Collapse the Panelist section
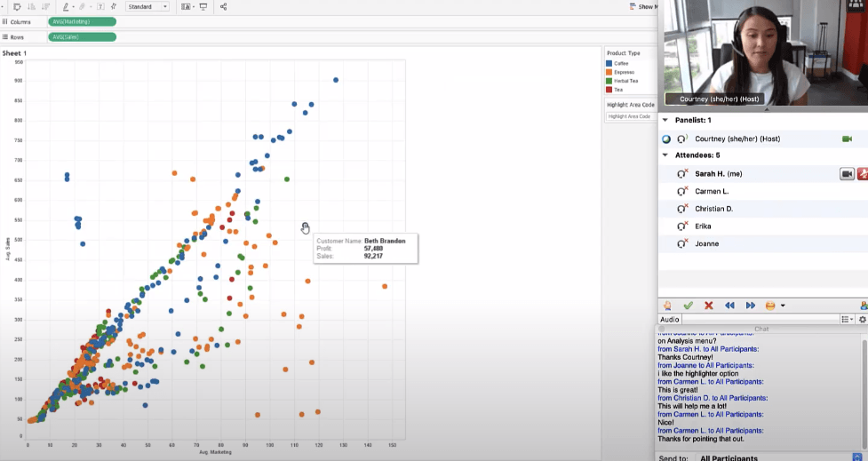 point(665,120)
